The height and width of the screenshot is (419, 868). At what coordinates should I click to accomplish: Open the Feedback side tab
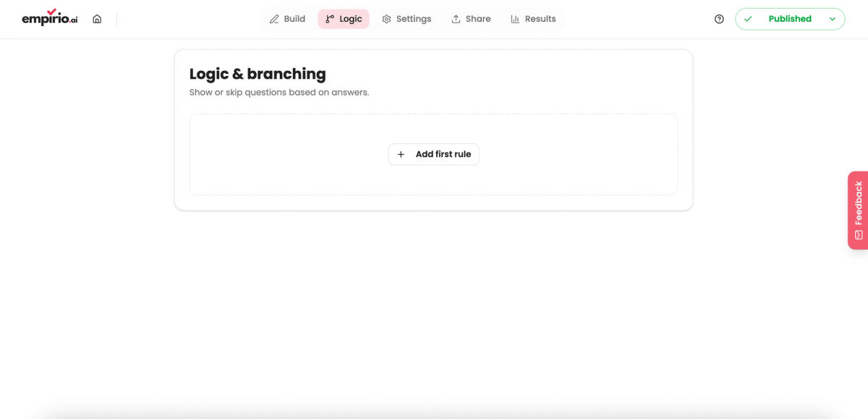click(858, 211)
